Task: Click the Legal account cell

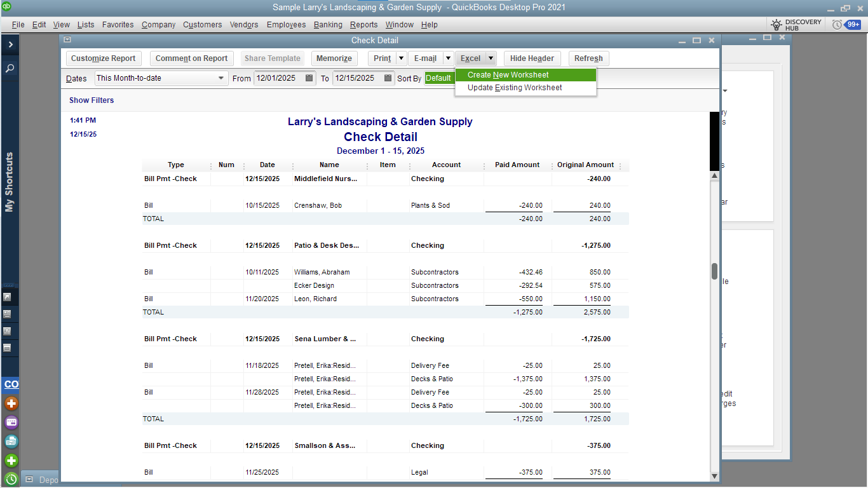Action: [x=419, y=473]
